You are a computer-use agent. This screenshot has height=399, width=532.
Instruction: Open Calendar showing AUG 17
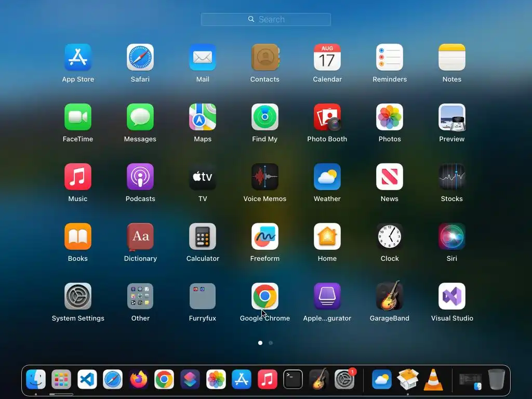[327, 57]
